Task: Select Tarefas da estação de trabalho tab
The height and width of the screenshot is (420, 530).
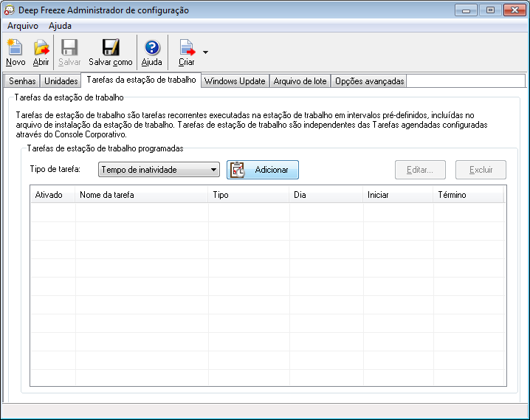Action: coord(141,80)
